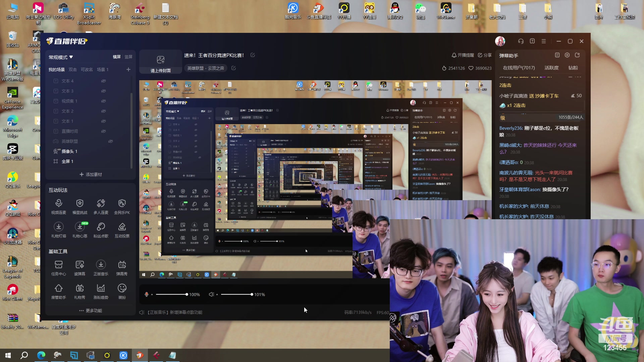Toggle visibility of 视频集 1 source
The image size is (644, 362).
[x=104, y=101]
